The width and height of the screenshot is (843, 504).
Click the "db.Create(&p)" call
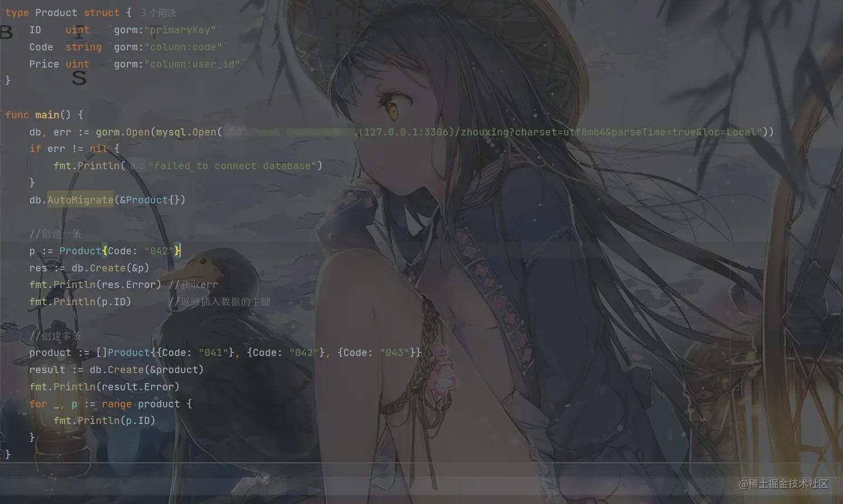click(110, 268)
